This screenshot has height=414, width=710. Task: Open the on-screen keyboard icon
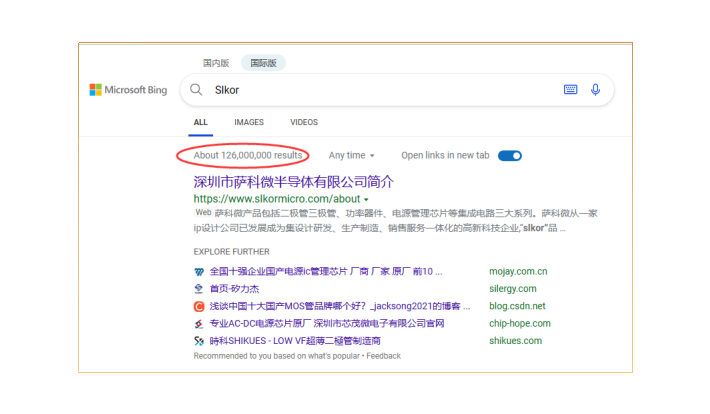click(x=570, y=90)
